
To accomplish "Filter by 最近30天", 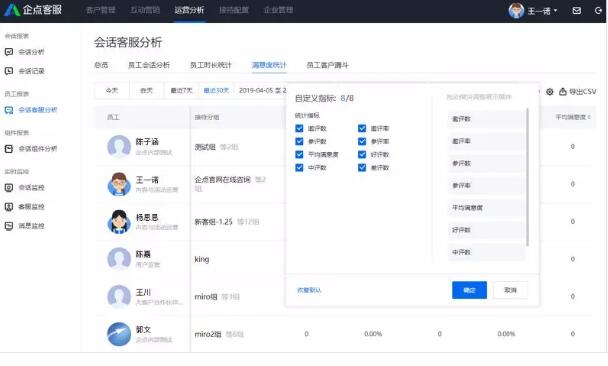I will (216, 90).
